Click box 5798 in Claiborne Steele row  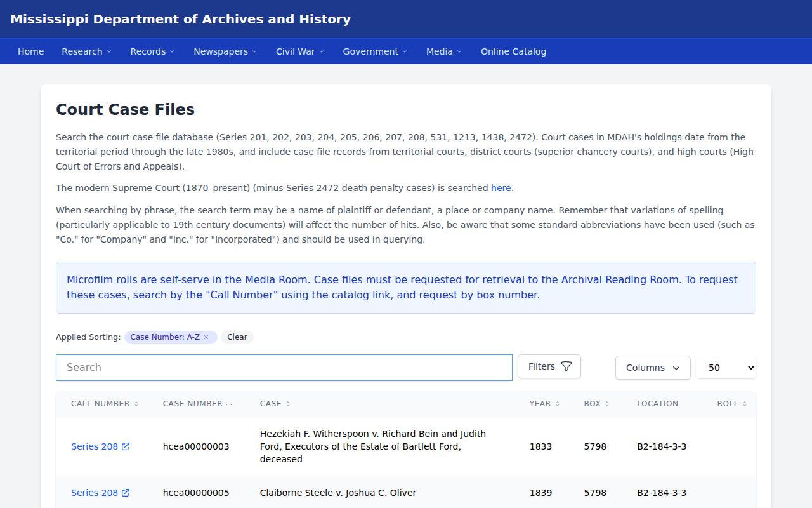coord(595,493)
